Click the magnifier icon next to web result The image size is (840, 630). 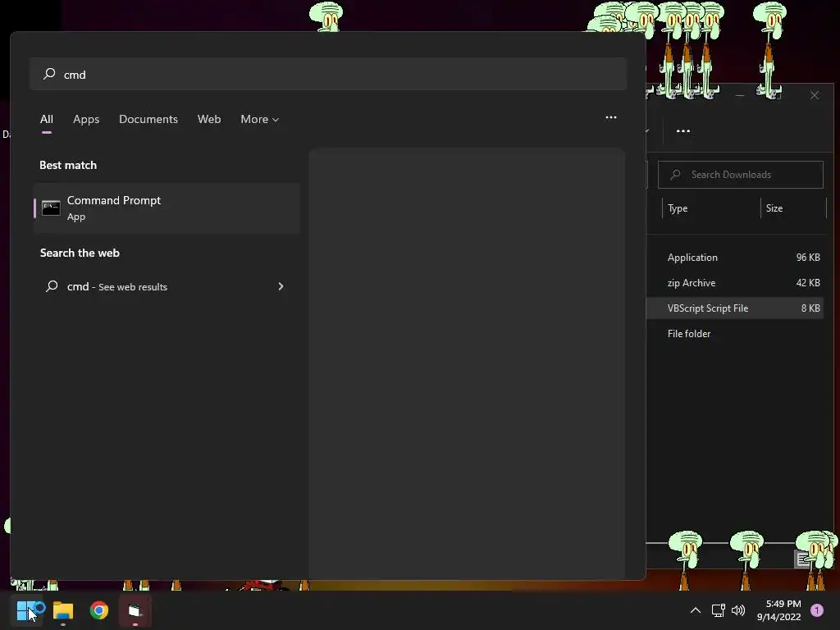[52, 286]
